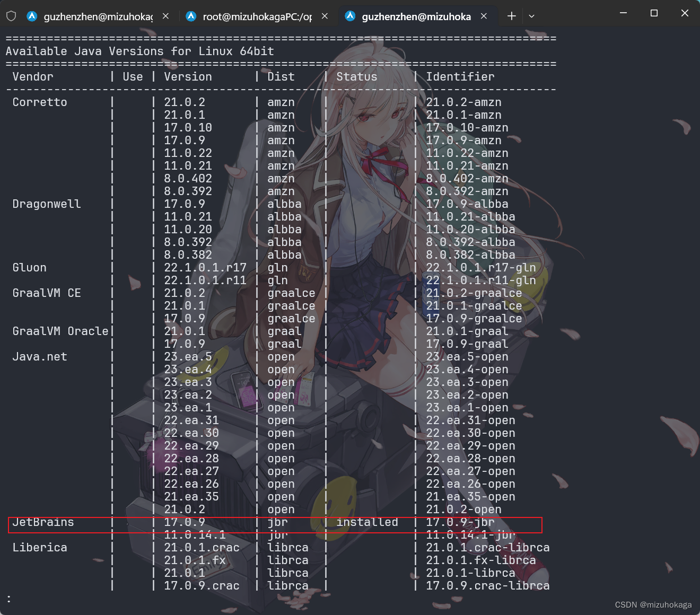Click the Vendor column header
Viewport: 700px width, 615px height.
tap(33, 77)
